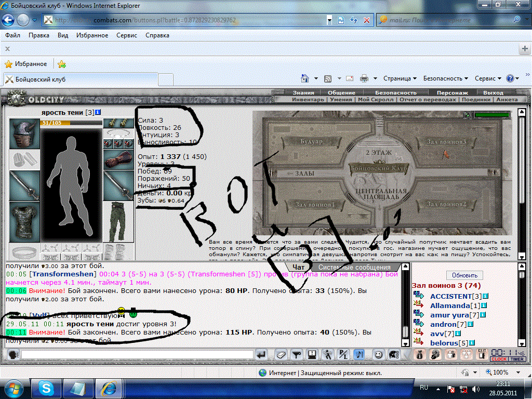Viewport: 532px width, 399px height.
Task: Expand the browser Сервис command dropdown
Action: pyautogui.click(x=488, y=78)
